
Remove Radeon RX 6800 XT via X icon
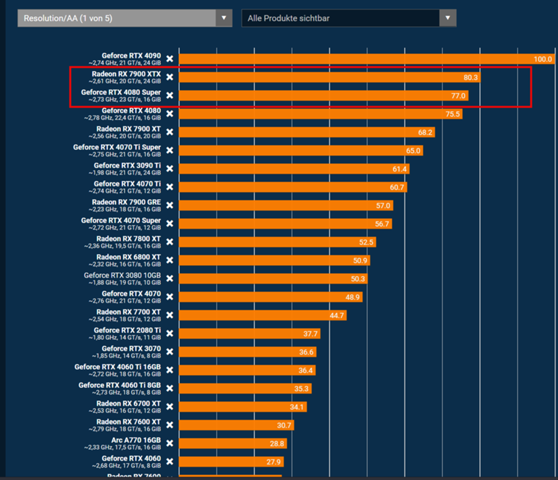click(170, 260)
